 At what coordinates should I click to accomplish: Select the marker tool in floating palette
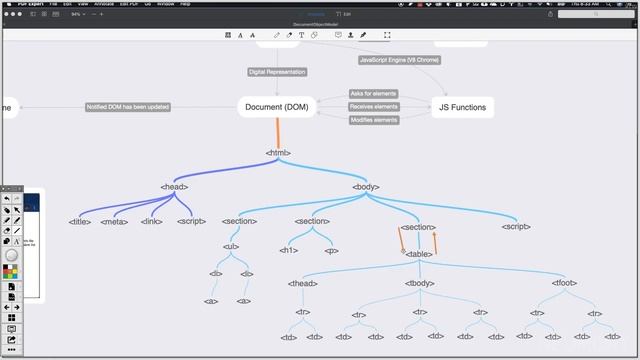tap(7, 220)
